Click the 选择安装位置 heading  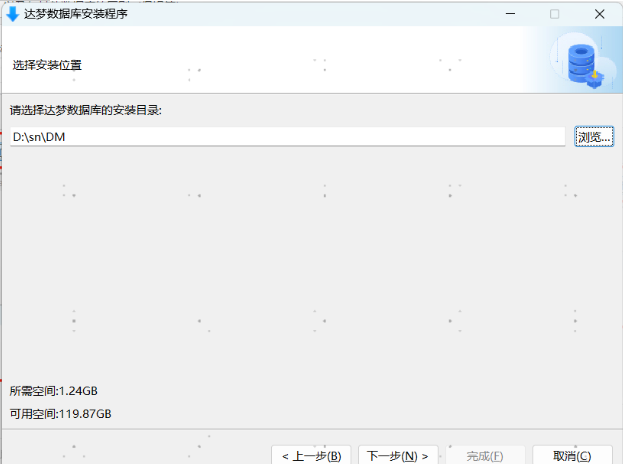click(47, 65)
